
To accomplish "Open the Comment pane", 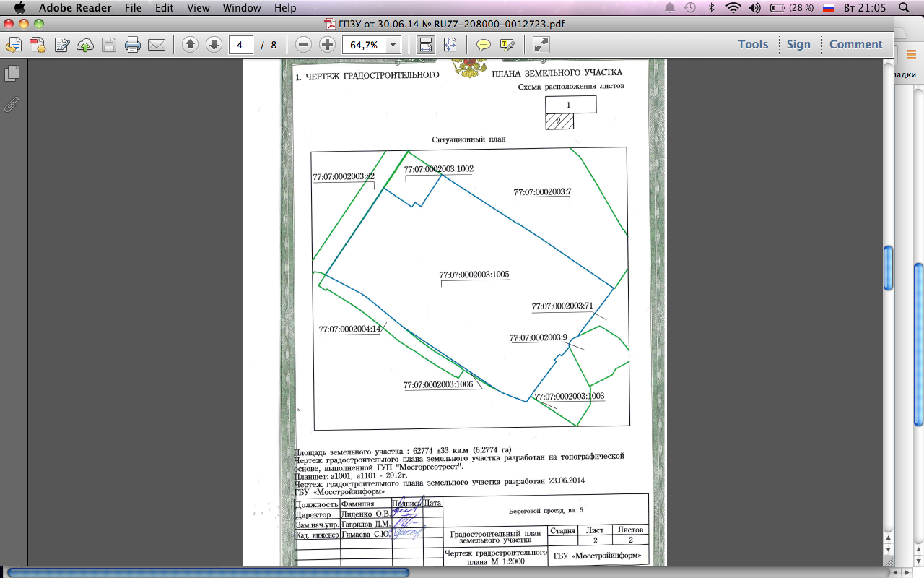I will coord(855,44).
